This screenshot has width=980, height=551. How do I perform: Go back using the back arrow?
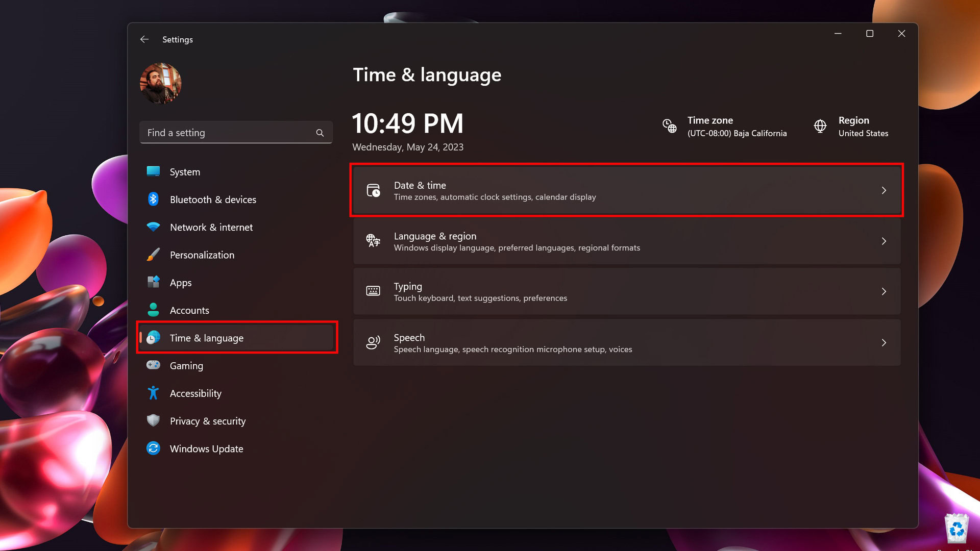coord(144,39)
